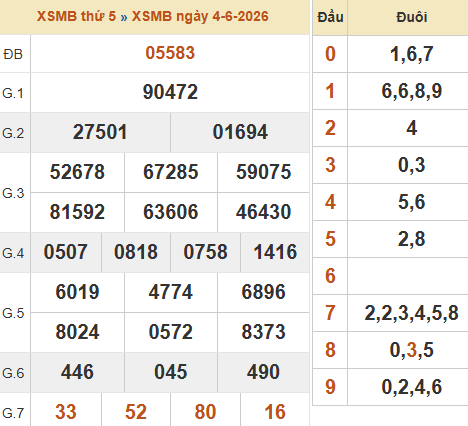Select the special prize number 05583

[x=170, y=53]
